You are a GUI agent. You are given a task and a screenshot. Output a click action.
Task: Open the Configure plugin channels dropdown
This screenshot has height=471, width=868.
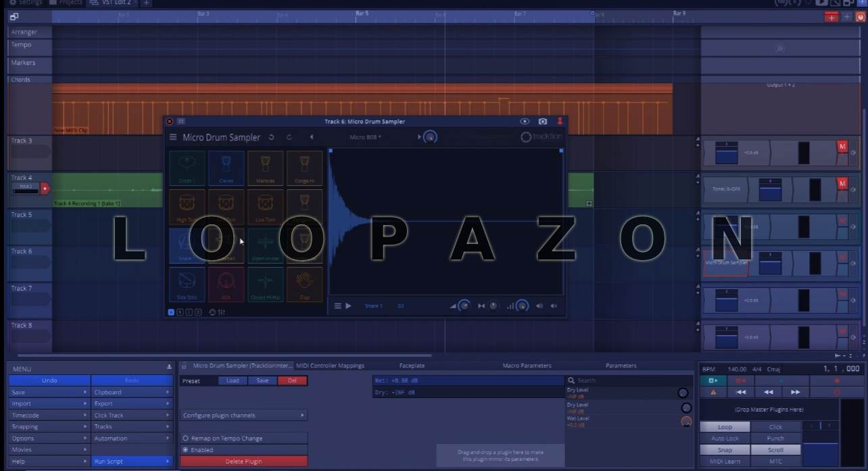tap(243, 415)
